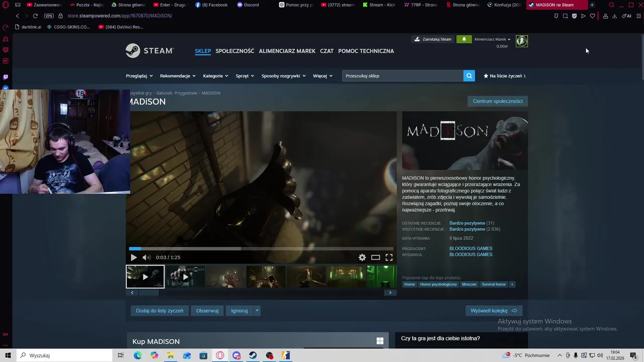This screenshot has width=644, height=362.
Task: Click the store search magnifier button
Action: [469, 76]
